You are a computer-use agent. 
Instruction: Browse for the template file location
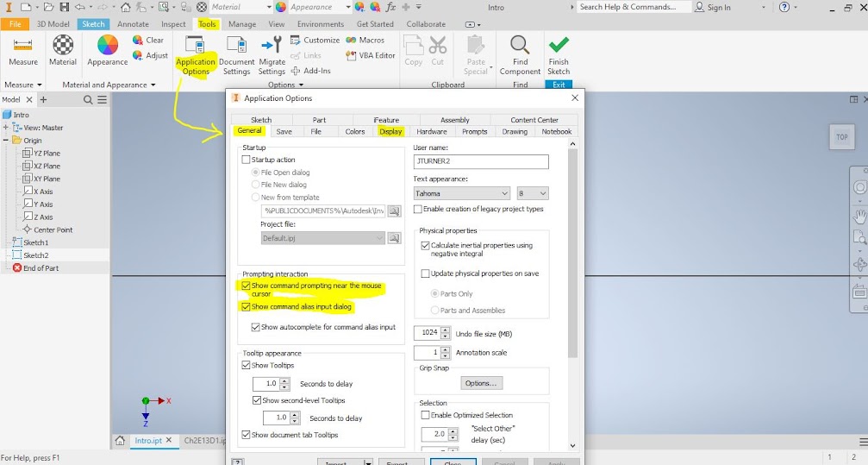click(x=394, y=211)
